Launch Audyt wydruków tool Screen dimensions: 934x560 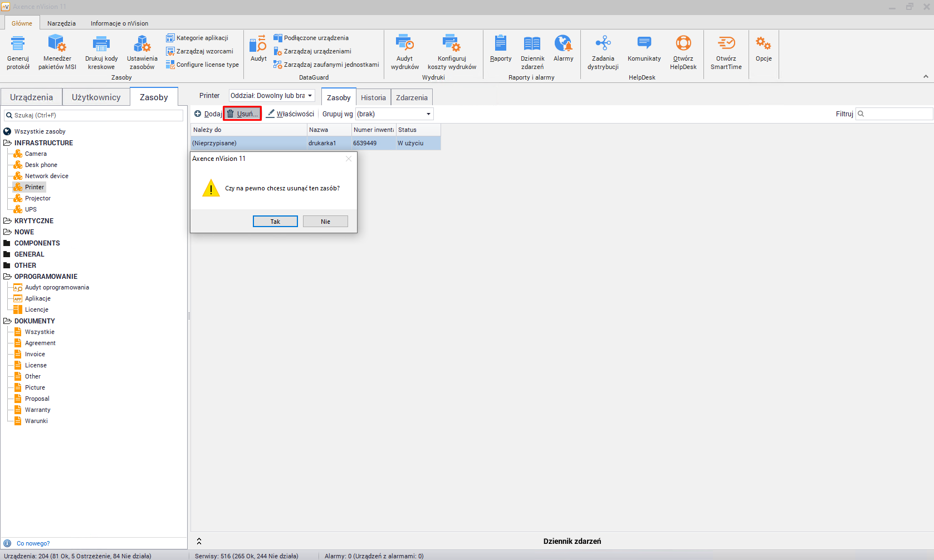coord(404,45)
